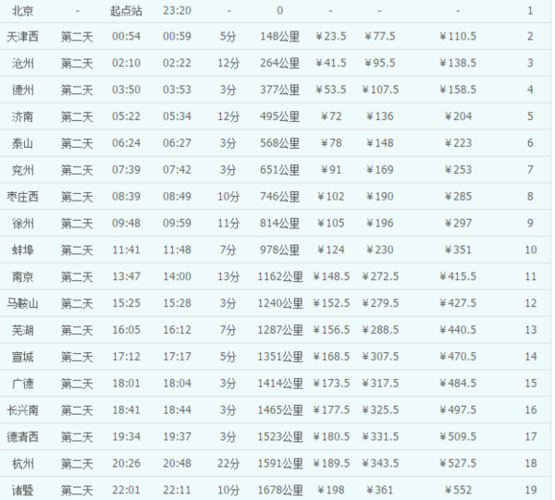Click the 148公里 distance cell

point(280,36)
